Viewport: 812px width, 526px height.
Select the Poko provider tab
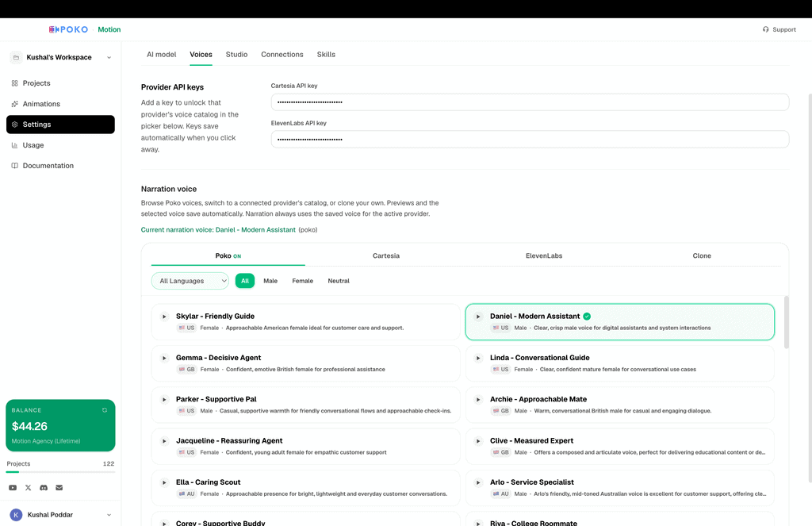click(x=228, y=256)
